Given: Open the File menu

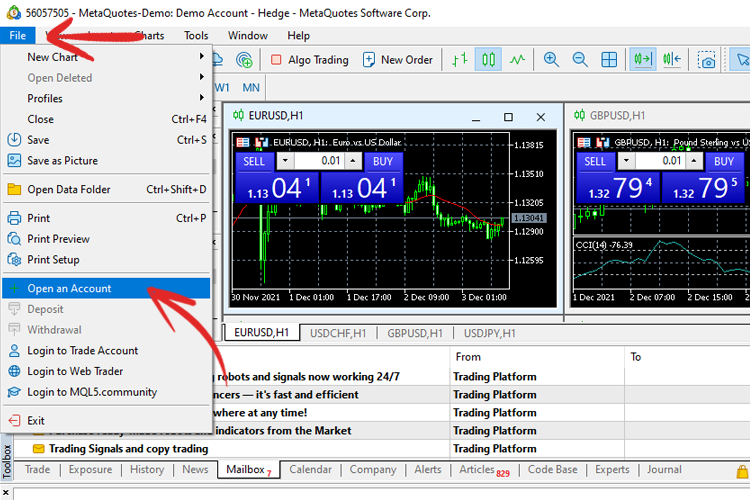Looking at the screenshot, I should [18, 35].
